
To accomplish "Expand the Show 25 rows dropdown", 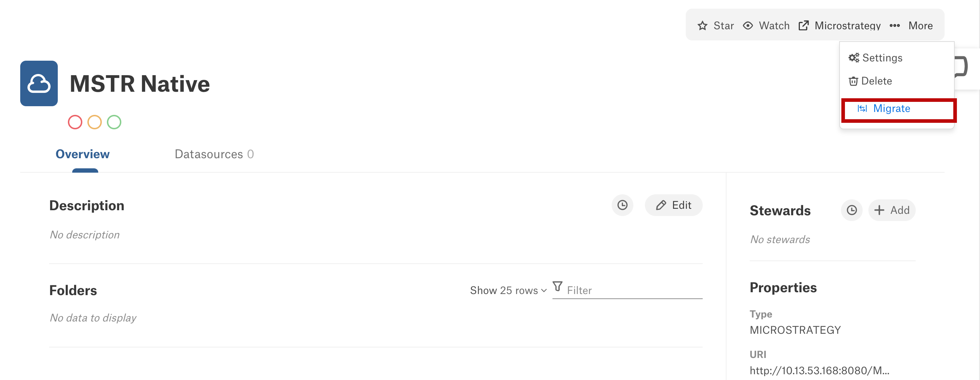I will coord(508,291).
